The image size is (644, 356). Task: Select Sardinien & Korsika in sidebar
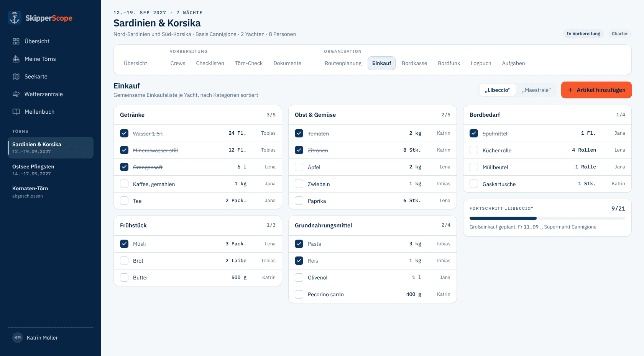(51, 148)
